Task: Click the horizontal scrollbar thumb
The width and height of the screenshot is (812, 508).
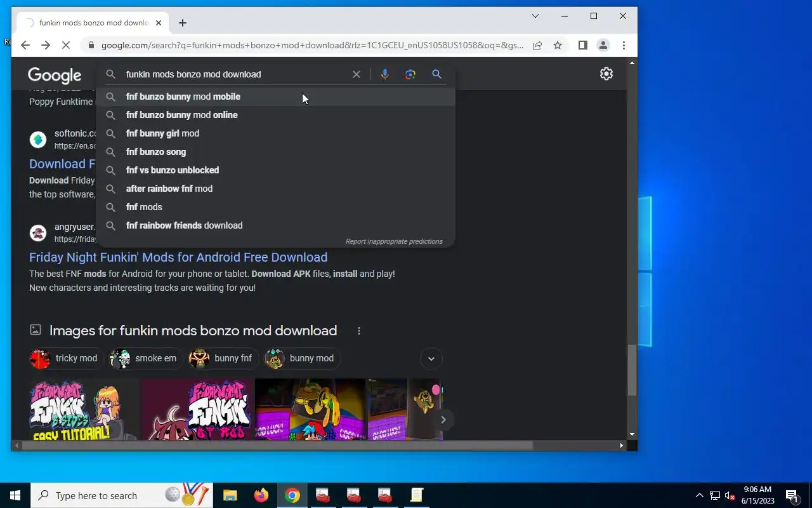Action: point(277,446)
